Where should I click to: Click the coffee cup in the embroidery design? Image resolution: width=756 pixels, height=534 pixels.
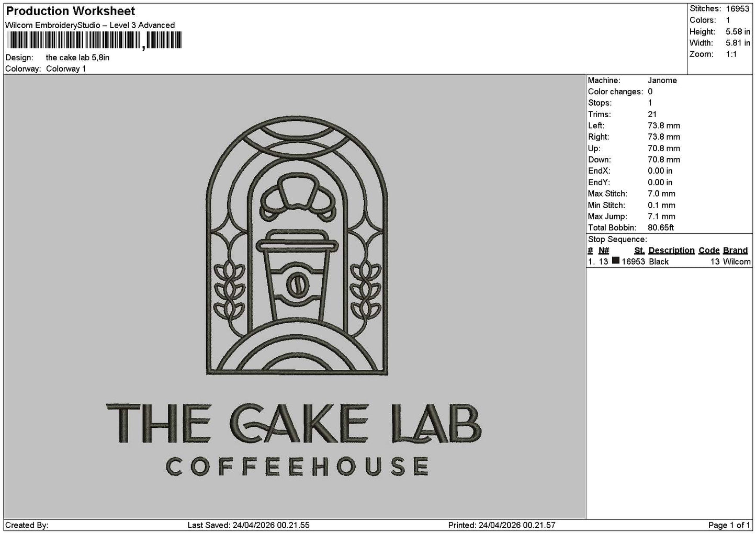[x=297, y=275]
